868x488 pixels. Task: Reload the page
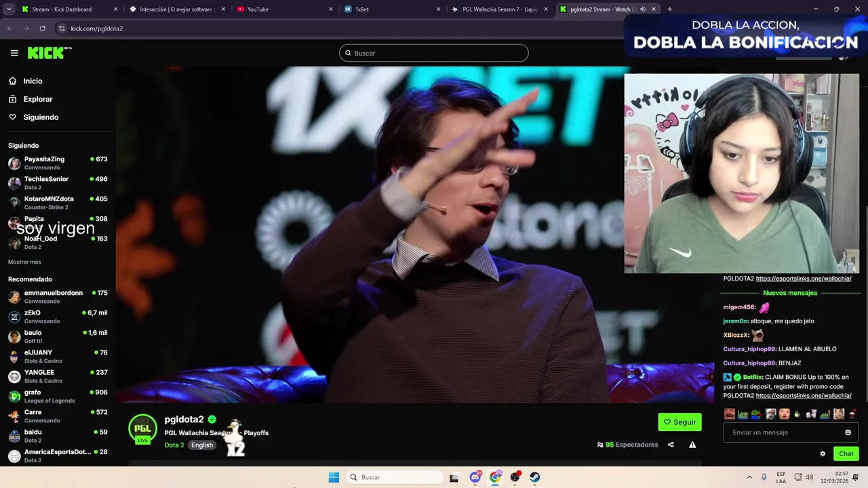pos(42,28)
